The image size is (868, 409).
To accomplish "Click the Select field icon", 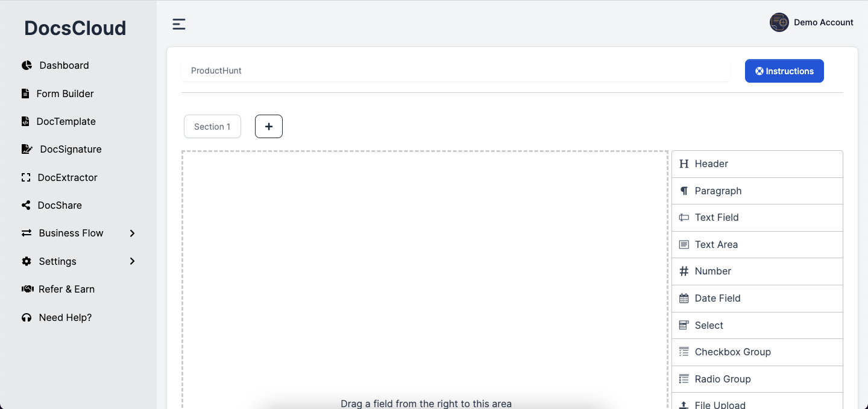I will pos(684,325).
